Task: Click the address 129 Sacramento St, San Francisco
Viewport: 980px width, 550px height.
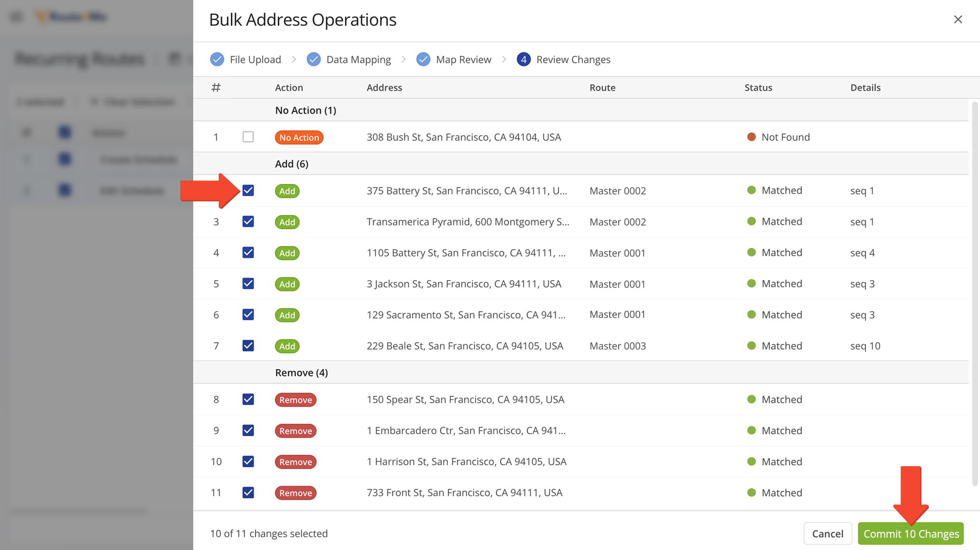Action: click(466, 315)
